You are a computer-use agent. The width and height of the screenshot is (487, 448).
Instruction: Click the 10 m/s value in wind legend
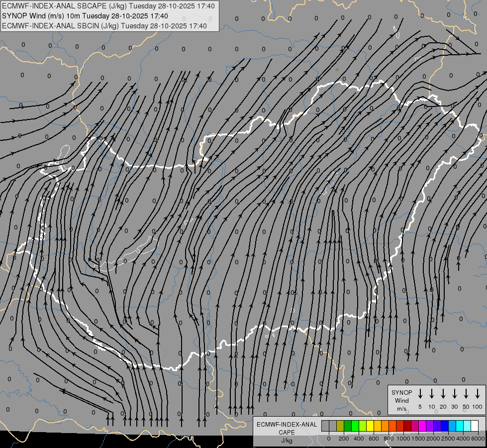coord(432,407)
